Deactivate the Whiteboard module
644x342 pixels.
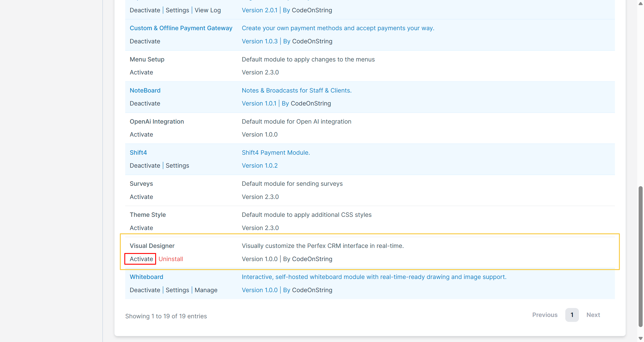(145, 290)
